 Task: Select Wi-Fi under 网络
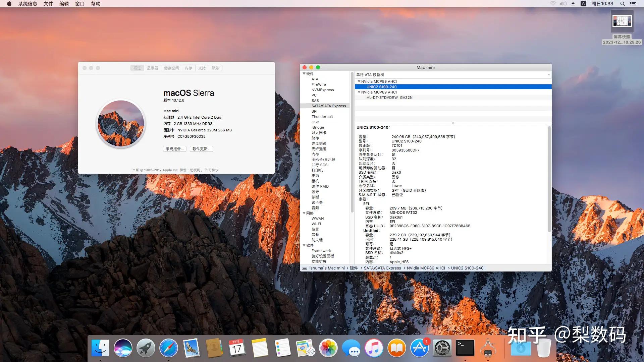coord(316,224)
